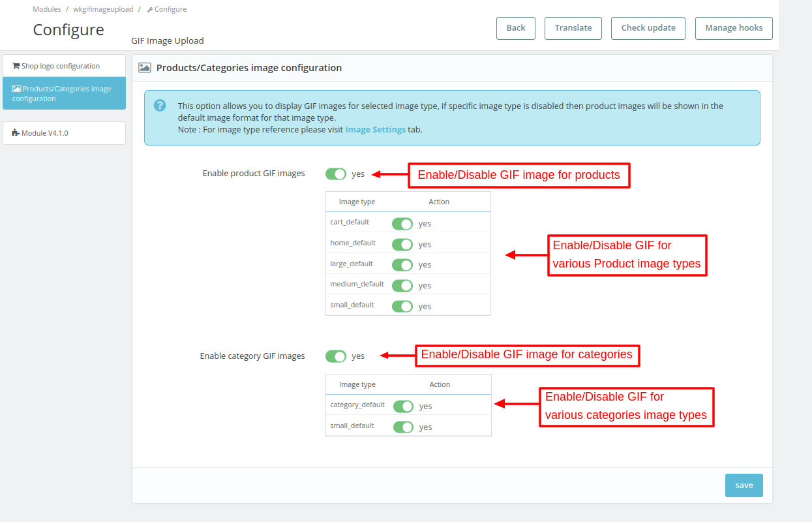Toggle medium_default GIF switch
The width and height of the screenshot is (812, 522).
[402, 286]
